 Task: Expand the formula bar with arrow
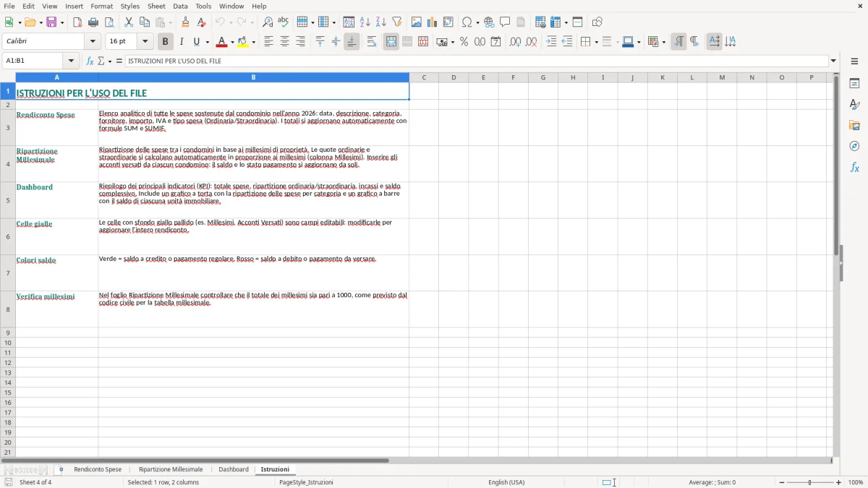click(x=833, y=61)
